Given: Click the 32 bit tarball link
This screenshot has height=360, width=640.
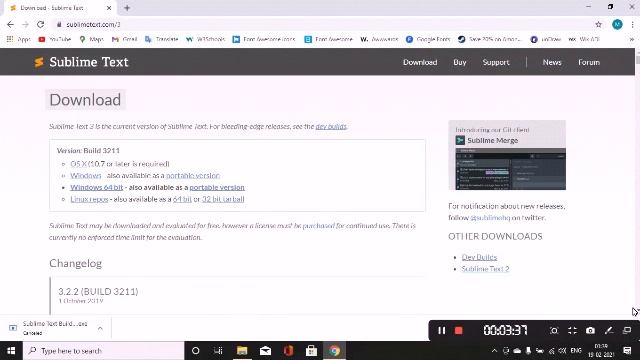Looking at the screenshot, I should pyautogui.click(x=223, y=199).
